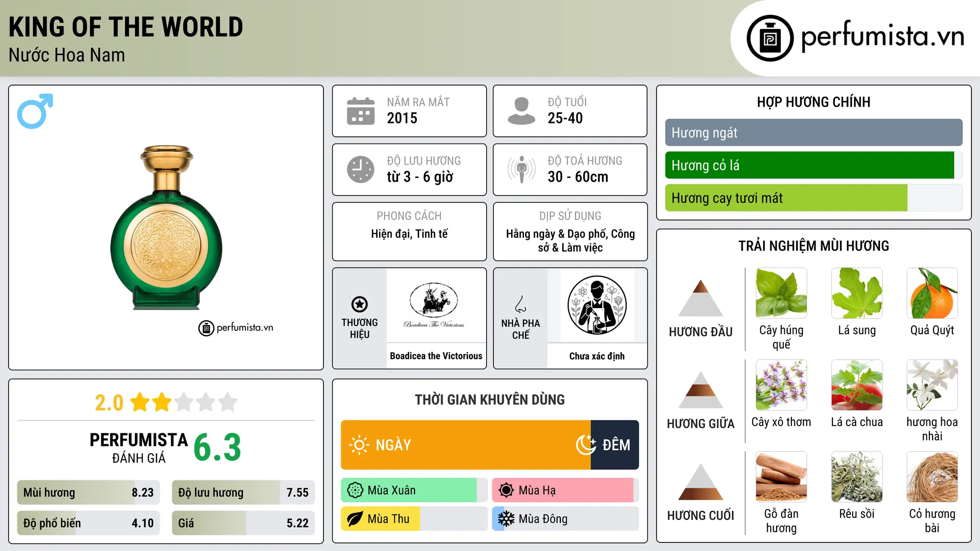Click the perfumista.vn site name in header
The height and width of the screenshot is (551, 980).
coord(882,36)
